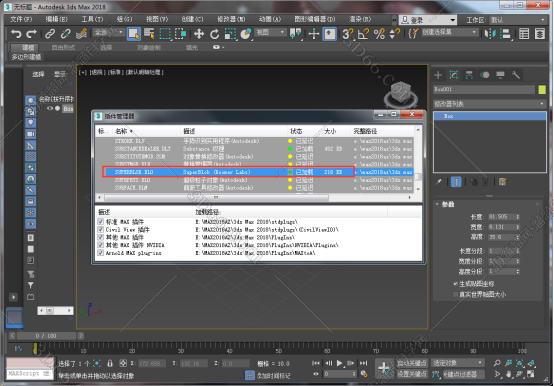Select the Link tool icon
The image size is (554, 386).
pyautogui.click(x=50, y=34)
